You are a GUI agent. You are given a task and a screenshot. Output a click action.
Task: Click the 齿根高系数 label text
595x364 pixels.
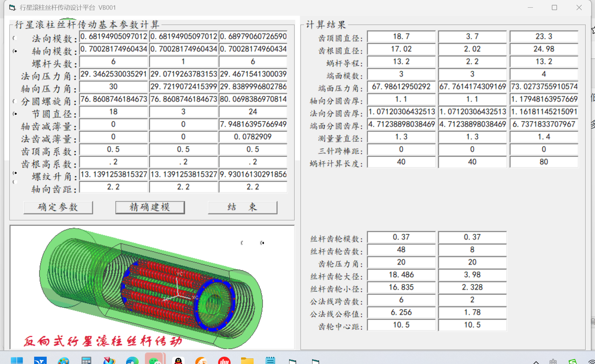49,164
